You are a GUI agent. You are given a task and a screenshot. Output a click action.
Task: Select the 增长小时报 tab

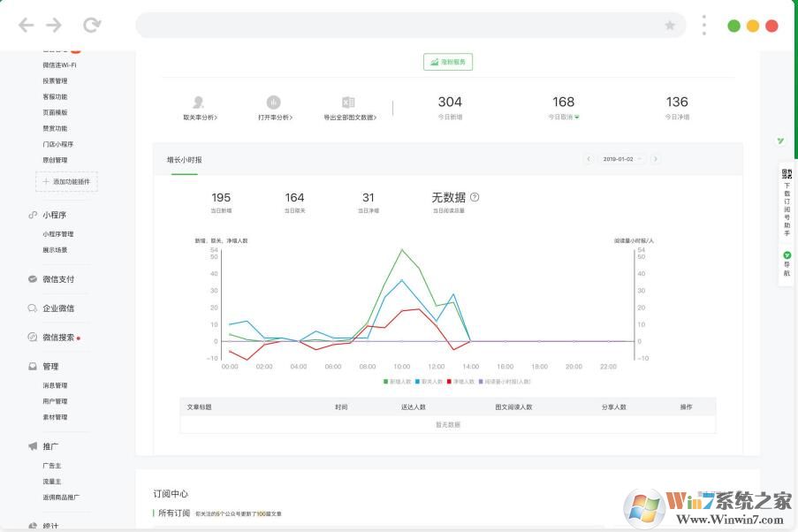[x=185, y=160]
